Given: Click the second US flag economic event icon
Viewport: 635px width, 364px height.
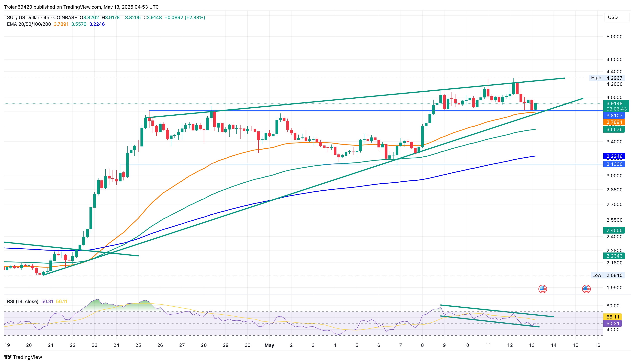Looking at the screenshot, I should [586, 289].
